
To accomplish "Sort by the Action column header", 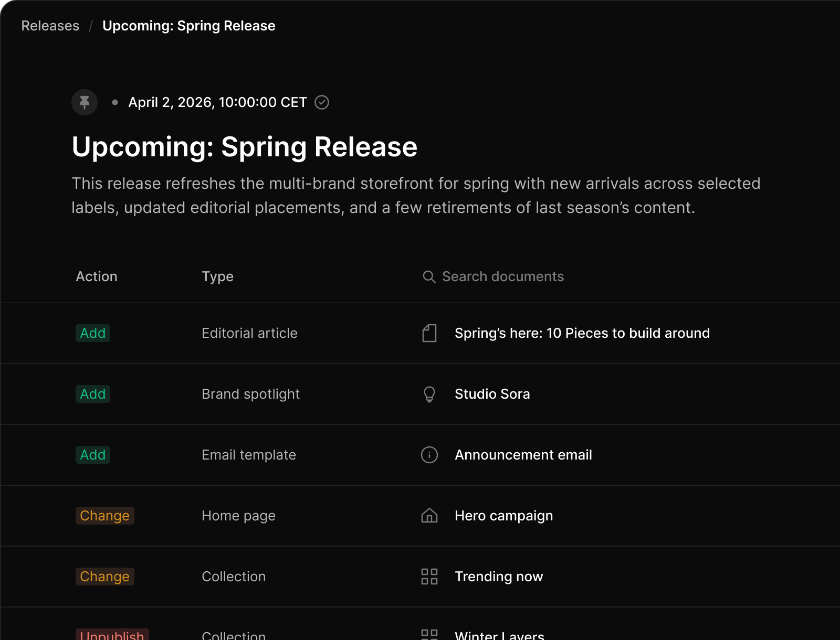I will click(97, 276).
